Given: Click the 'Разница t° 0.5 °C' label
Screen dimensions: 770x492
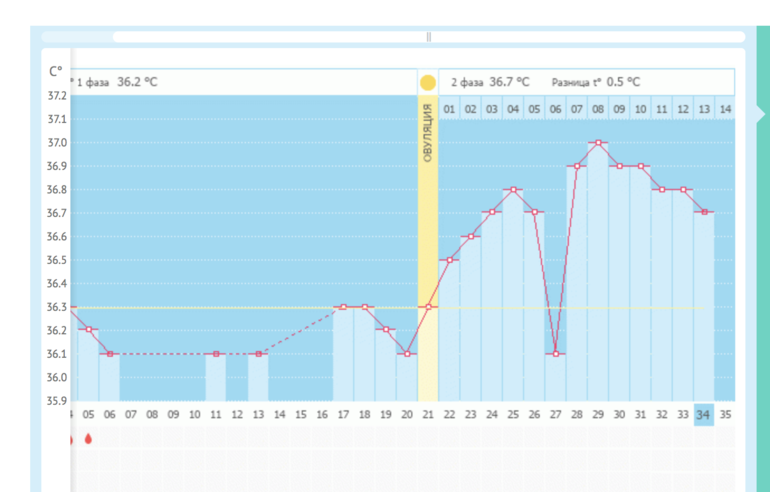Looking at the screenshot, I should click(x=596, y=82).
